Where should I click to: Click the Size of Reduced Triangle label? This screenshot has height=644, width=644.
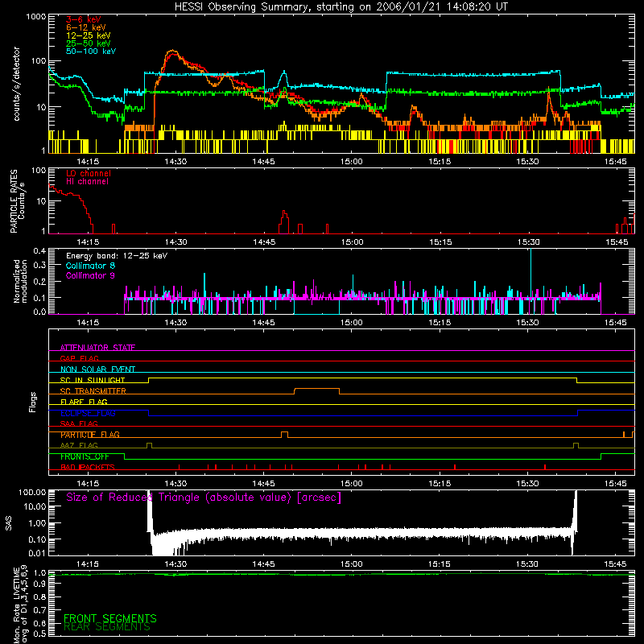coord(204,497)
